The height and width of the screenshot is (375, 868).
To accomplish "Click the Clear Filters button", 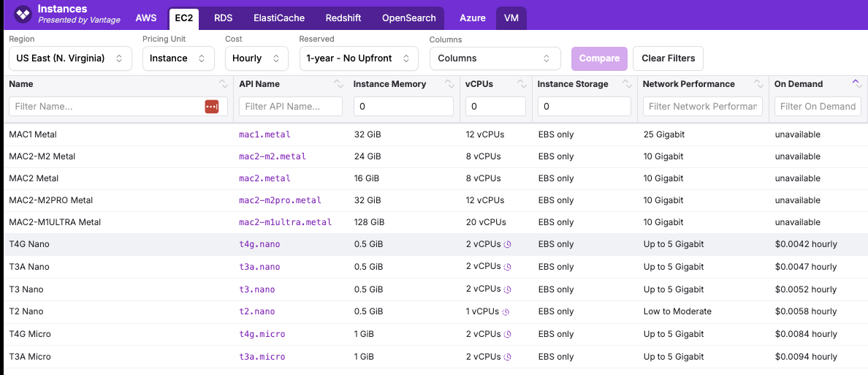I will (x=668, y=58).
